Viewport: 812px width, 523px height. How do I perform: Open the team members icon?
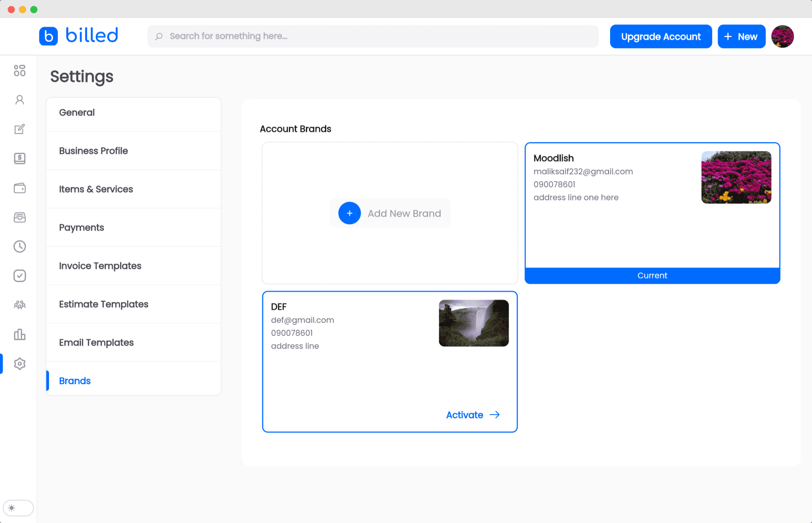[x=19, y=305]
